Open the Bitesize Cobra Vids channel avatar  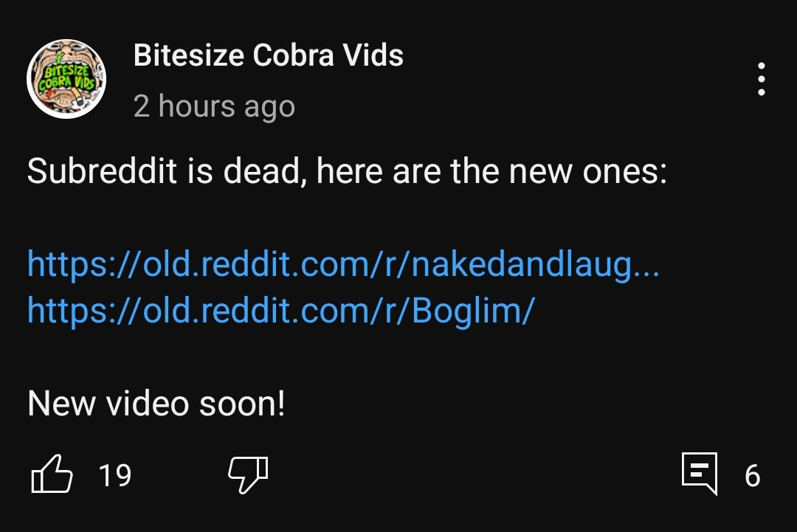tap(66, 79)
